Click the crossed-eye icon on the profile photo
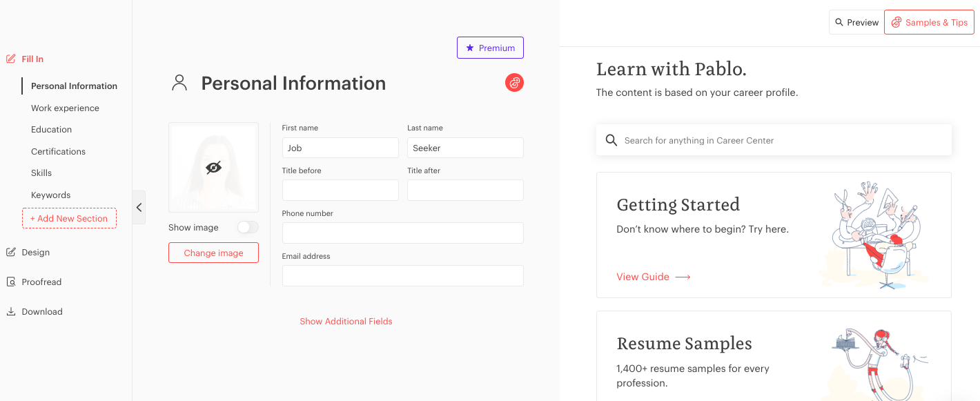 coord(213,166)
